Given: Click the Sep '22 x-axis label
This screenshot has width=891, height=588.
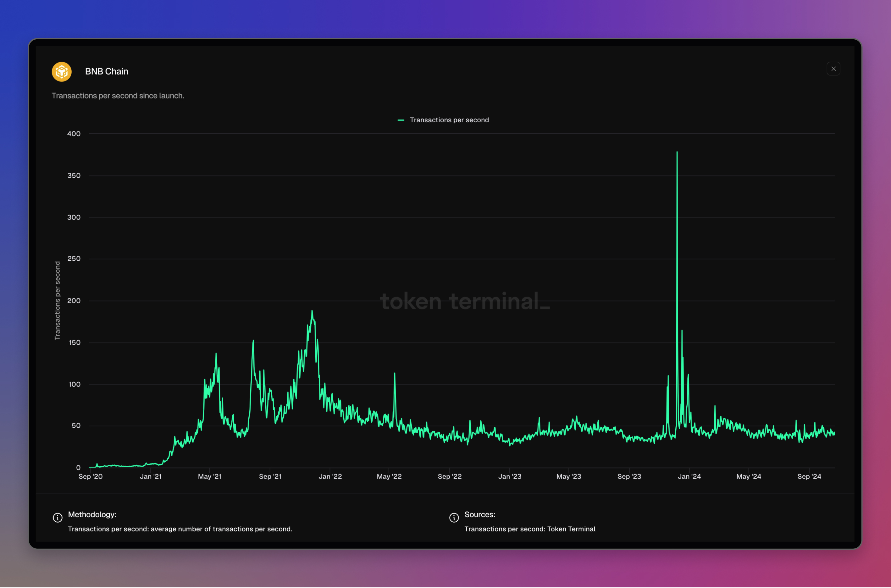Looking at the screenshot, I should tap(450, 477).
